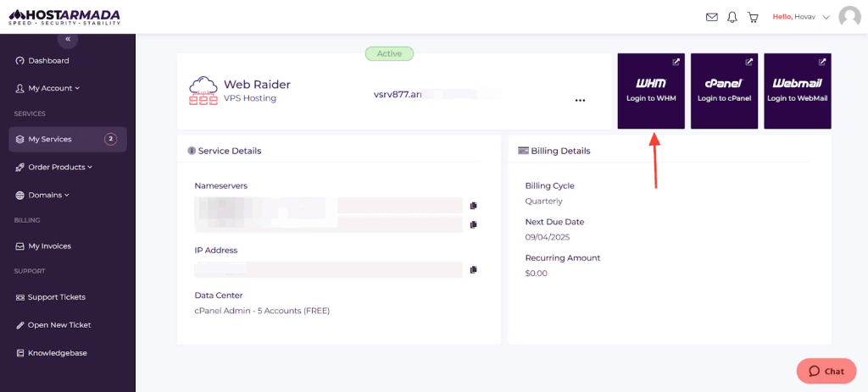Collapse the sidebar with double-chevron button
The width and height of the screenshot is (868, 392).
tap(68, 39)
